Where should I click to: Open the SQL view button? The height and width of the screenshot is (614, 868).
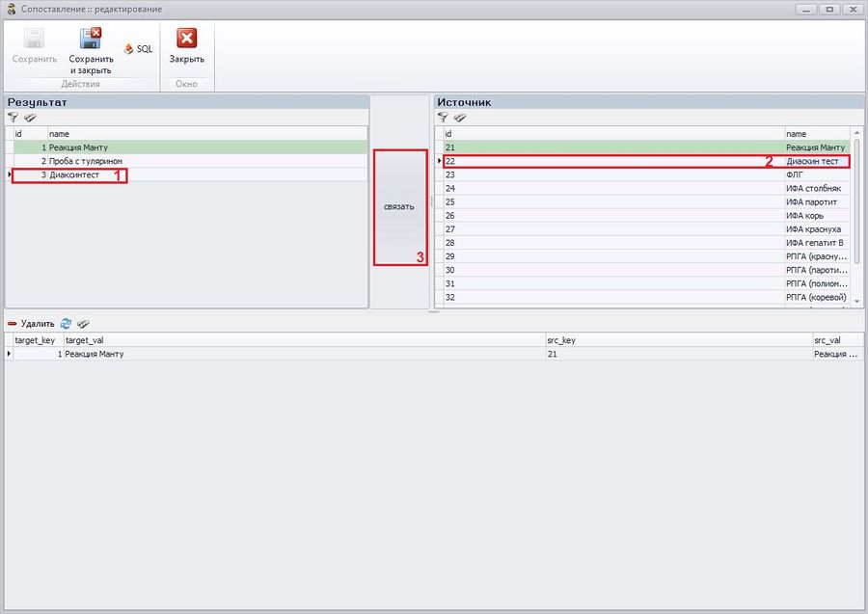138,48
